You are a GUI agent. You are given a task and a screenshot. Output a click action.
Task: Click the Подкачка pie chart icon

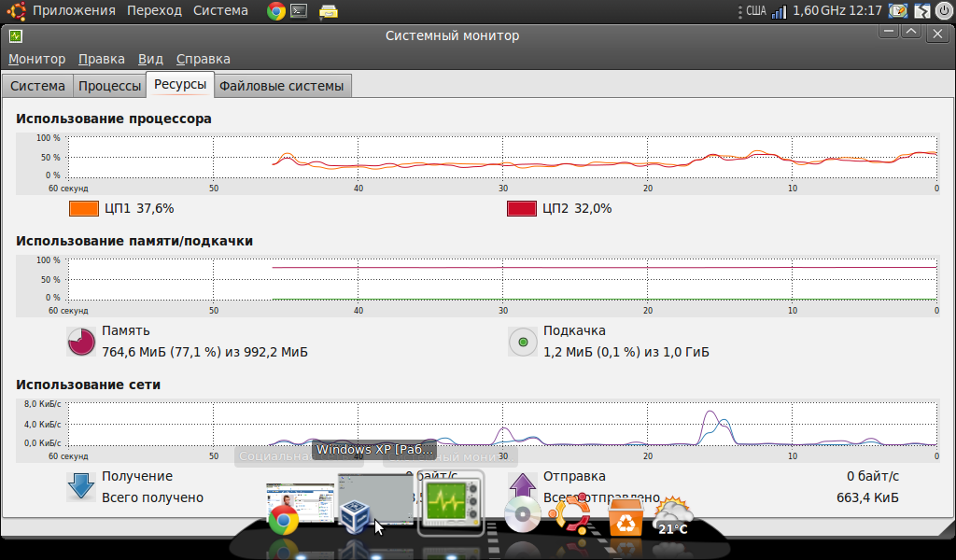[x=523, y=342]
